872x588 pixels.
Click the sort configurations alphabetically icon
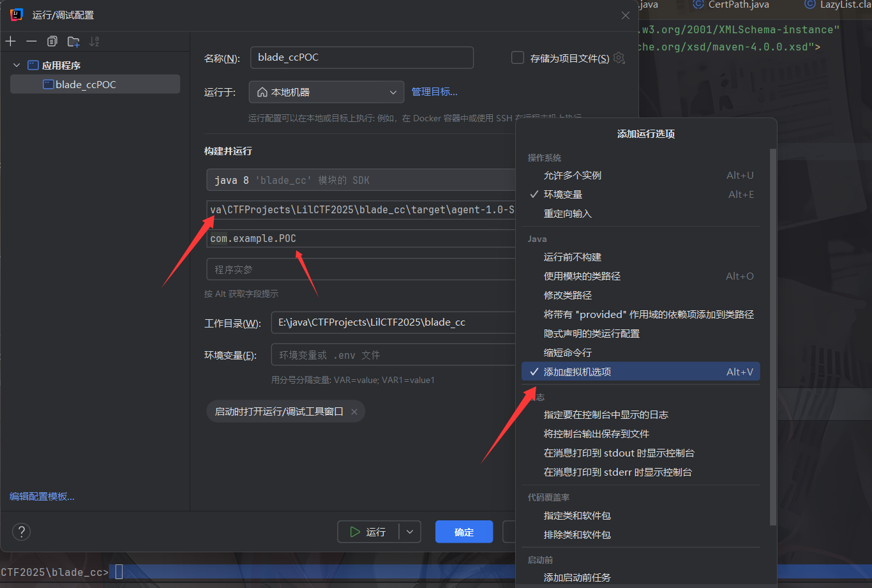[x=94, y=41]
